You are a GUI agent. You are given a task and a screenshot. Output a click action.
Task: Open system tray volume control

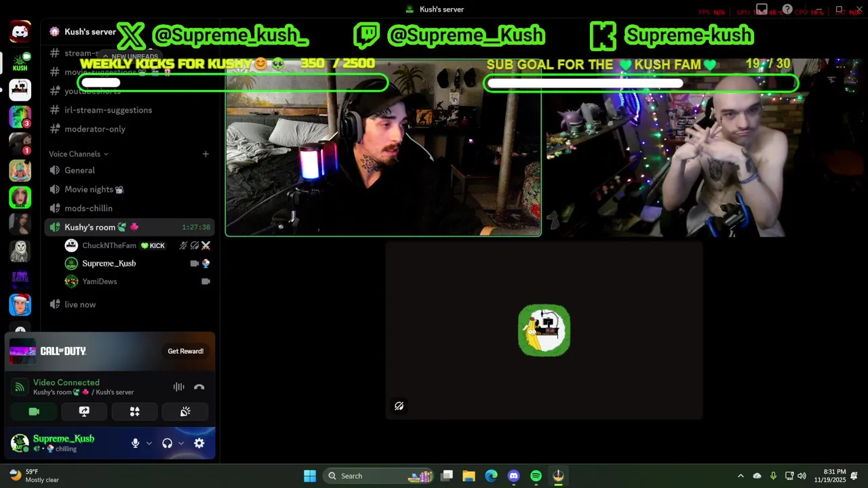802,476
